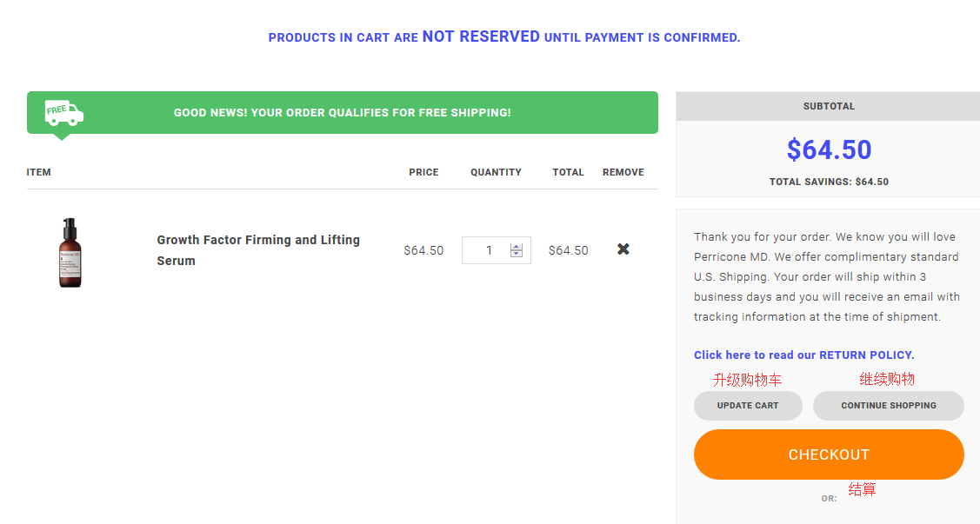Click the quantity input field
980x524 pixels.
pos(488,250)
